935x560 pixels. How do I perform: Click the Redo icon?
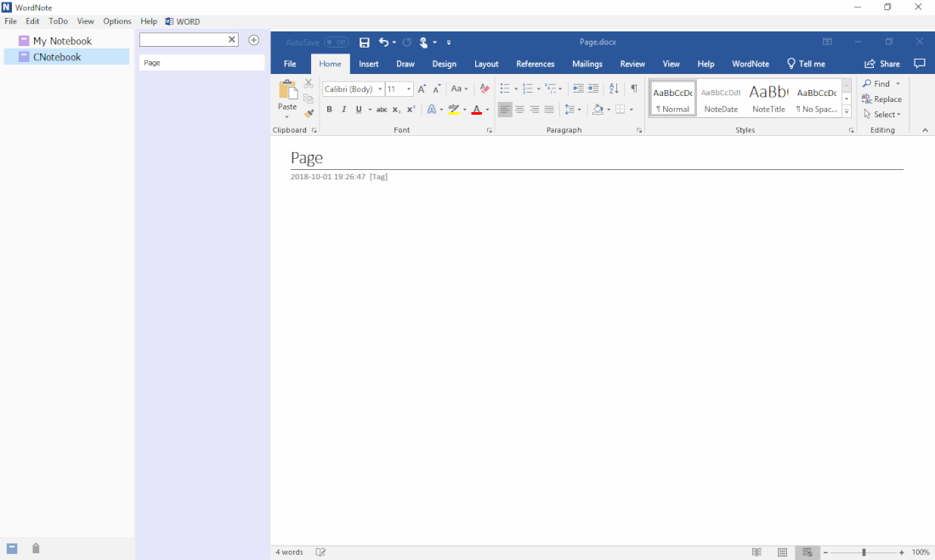pyautogui.click(x=406, y=42)
